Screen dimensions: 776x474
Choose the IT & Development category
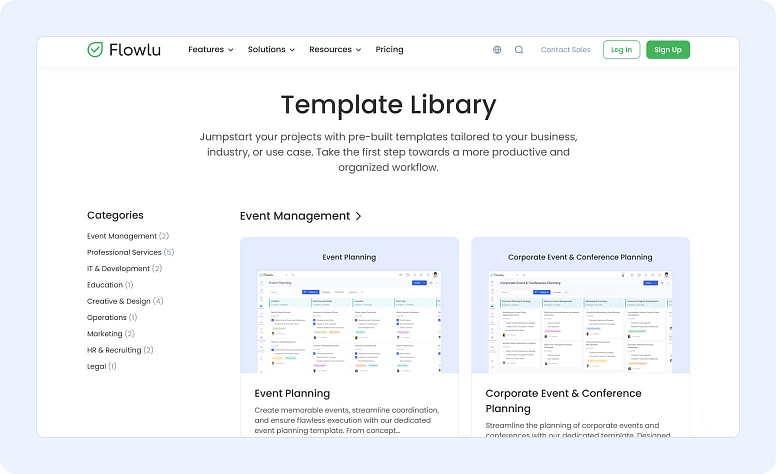pos(118,268)
